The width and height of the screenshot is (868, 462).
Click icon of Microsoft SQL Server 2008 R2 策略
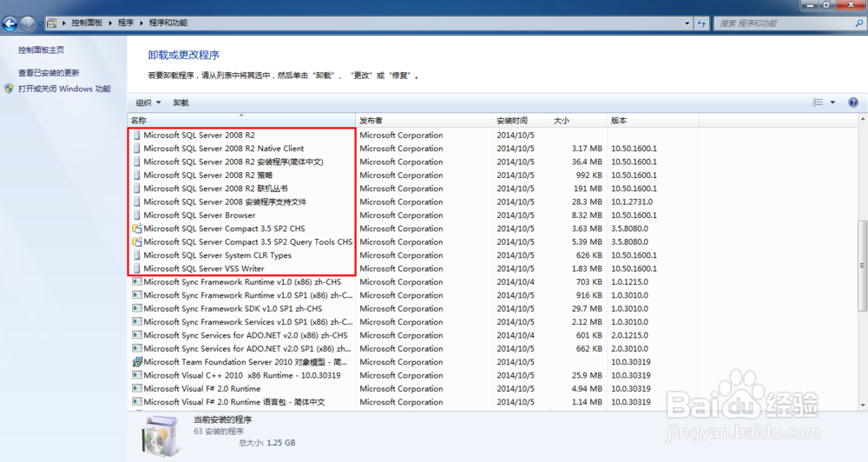click(x=137, y=175)
